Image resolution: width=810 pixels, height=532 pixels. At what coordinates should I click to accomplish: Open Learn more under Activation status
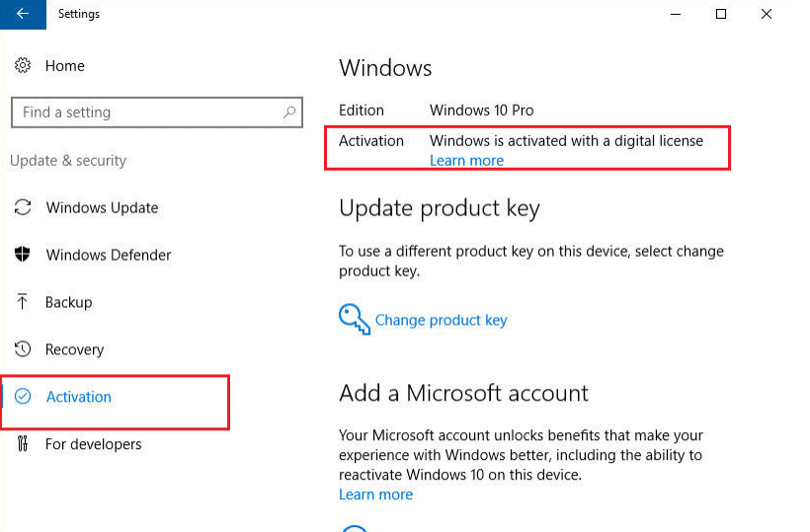pos(466,161)
